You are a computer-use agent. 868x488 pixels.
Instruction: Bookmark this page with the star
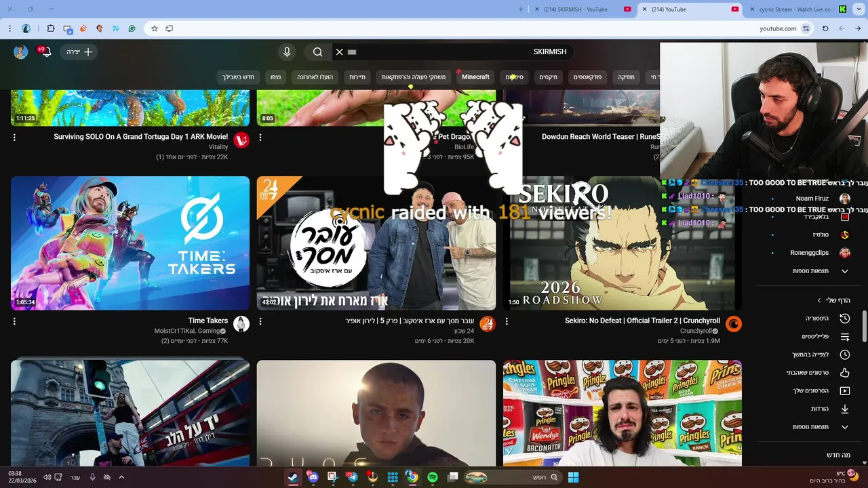[155, 28]
